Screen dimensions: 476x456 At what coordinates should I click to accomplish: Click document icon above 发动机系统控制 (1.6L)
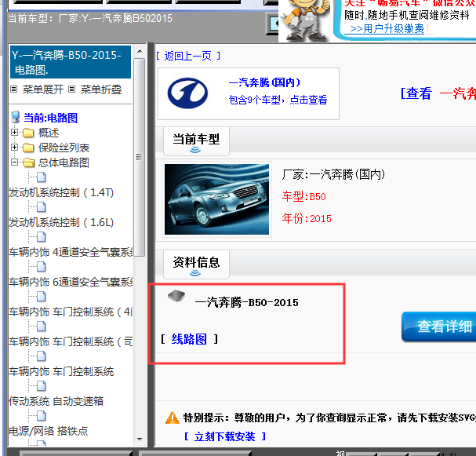[42, 207]
